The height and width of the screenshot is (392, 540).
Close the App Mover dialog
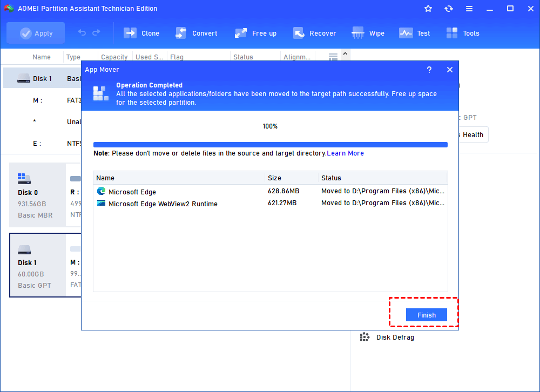tap(449, 70)
